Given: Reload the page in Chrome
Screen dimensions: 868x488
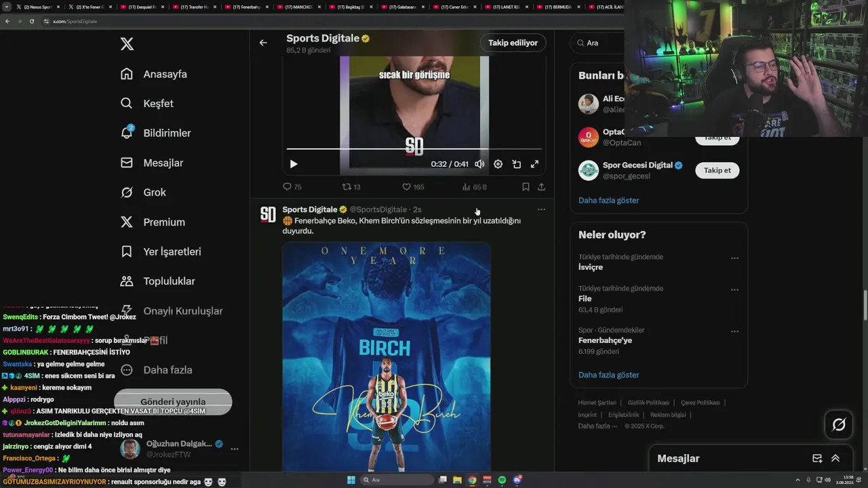Looking at the screenshot, I should point(32,21).
